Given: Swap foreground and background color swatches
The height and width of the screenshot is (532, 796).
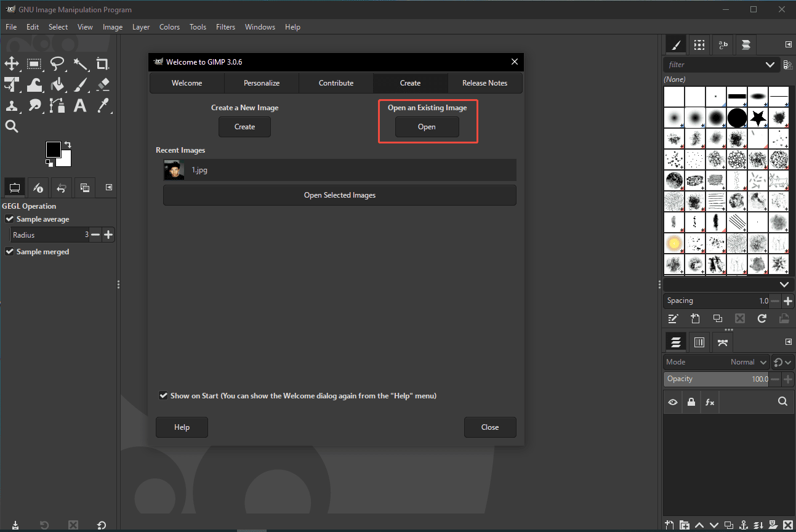Looking at the screenshot, I should pos(67,144).
